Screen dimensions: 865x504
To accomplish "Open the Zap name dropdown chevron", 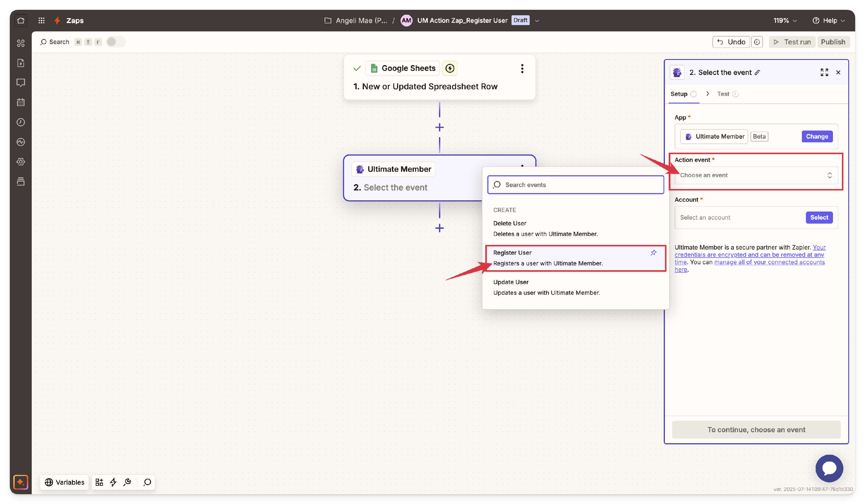I will point(537,20).
